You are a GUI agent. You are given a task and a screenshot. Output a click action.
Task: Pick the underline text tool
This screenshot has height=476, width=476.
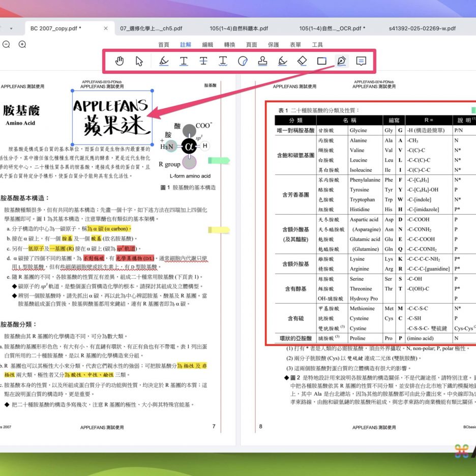pos(183,61)
